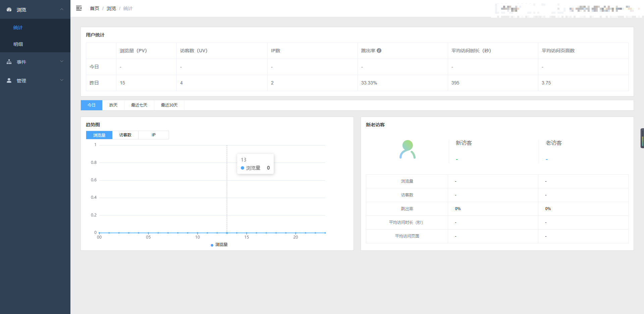Open the 统计 sidebar submenu item
Viewport: 644px width, 314px height.
click(x=35, y=27)
